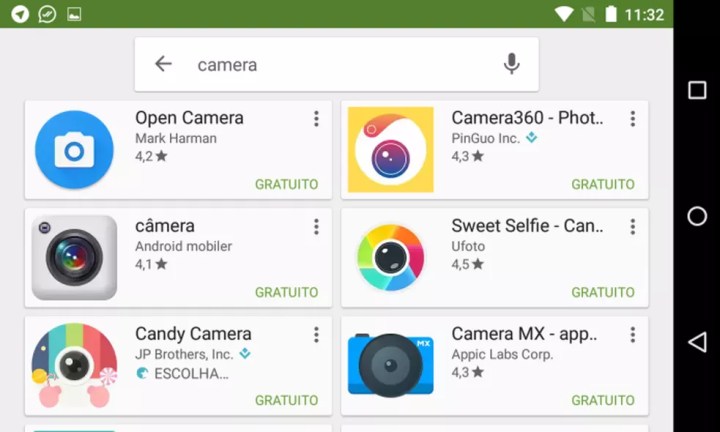Tap the clock showing 11:32

644,15
